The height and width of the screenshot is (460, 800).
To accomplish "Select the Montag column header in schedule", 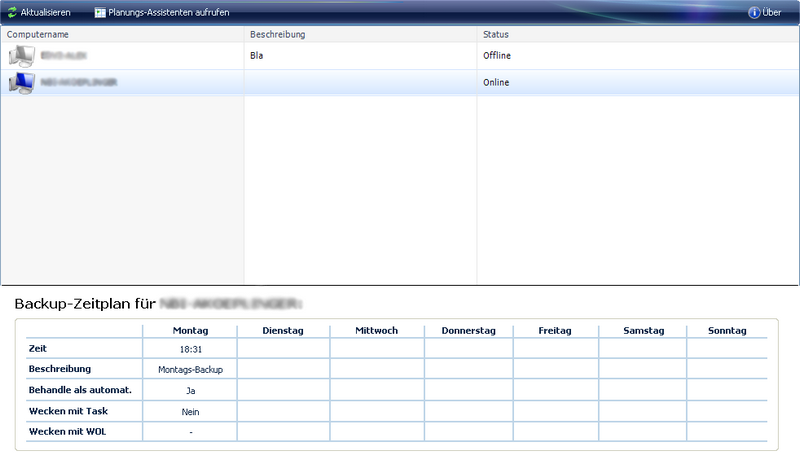I will (x=190, y=329).
